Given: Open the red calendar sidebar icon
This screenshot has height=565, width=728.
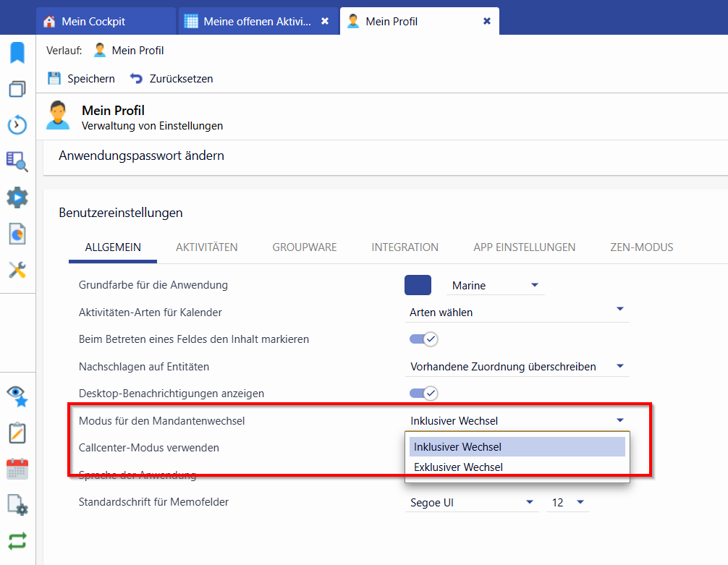Looking at the screenshot, I should coord(17,469).
